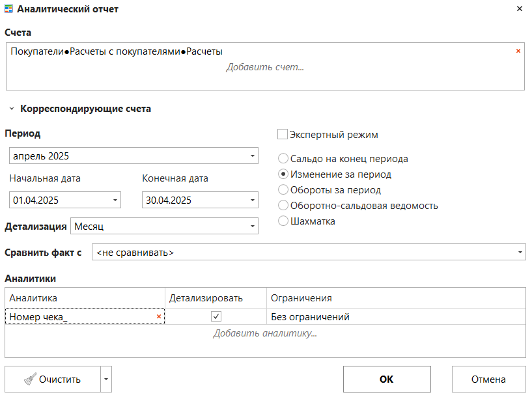Select Оборотно-сальдовая ведомость option
Viewport: 532px width, 399px height.
[x=283, y=206]
